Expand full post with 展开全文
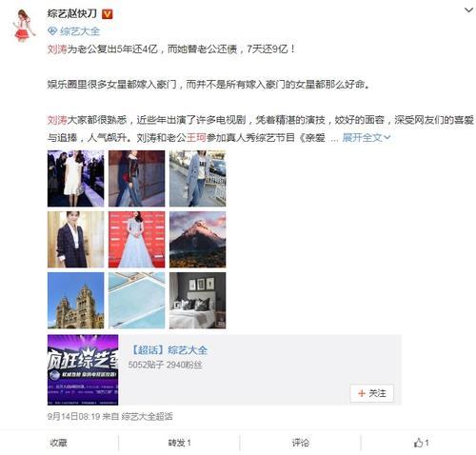 click(366, 138)
